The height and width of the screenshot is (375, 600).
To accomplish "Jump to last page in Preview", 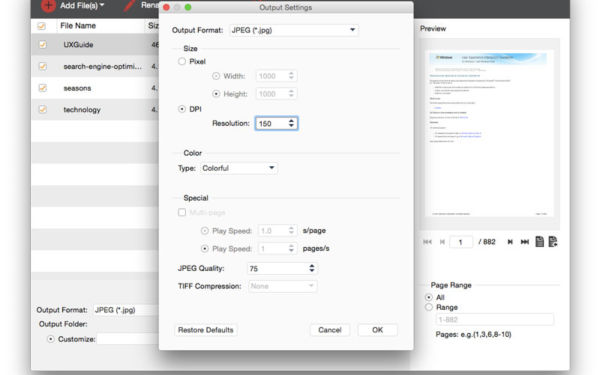I will [525, 242].
